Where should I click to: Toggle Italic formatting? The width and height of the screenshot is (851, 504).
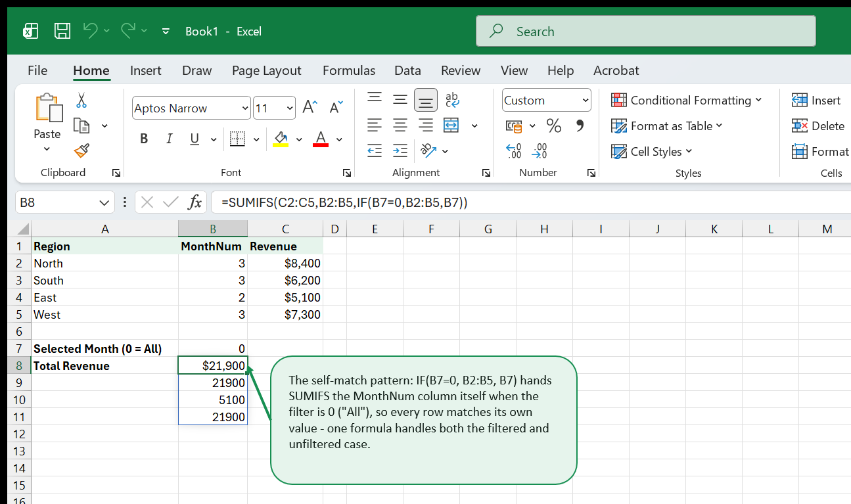click(x=169, y=139)
